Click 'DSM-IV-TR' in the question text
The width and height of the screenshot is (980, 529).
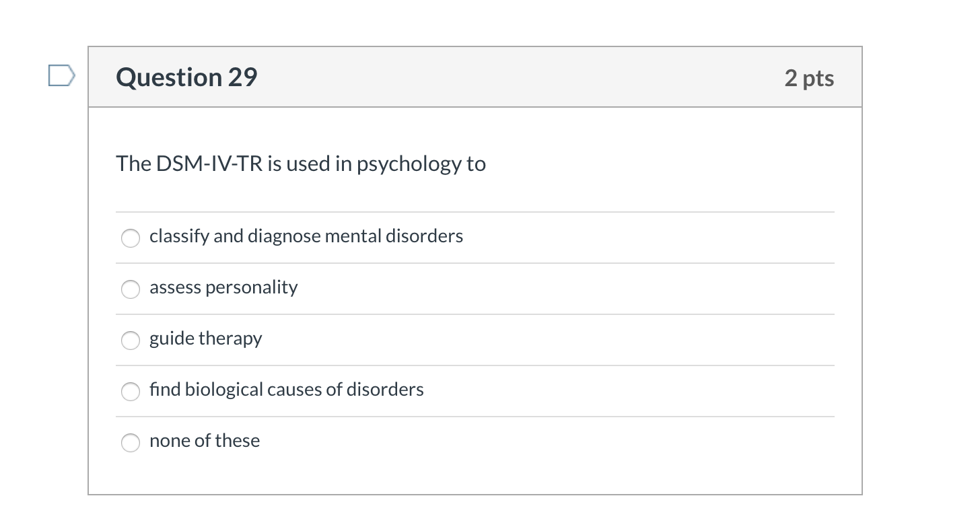pyautogui.click(x=209, y=164)
